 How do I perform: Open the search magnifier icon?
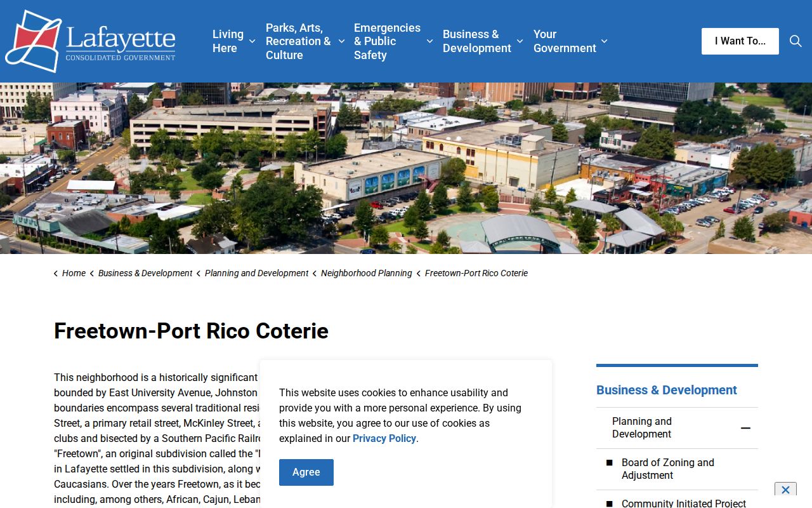[796, 41]
